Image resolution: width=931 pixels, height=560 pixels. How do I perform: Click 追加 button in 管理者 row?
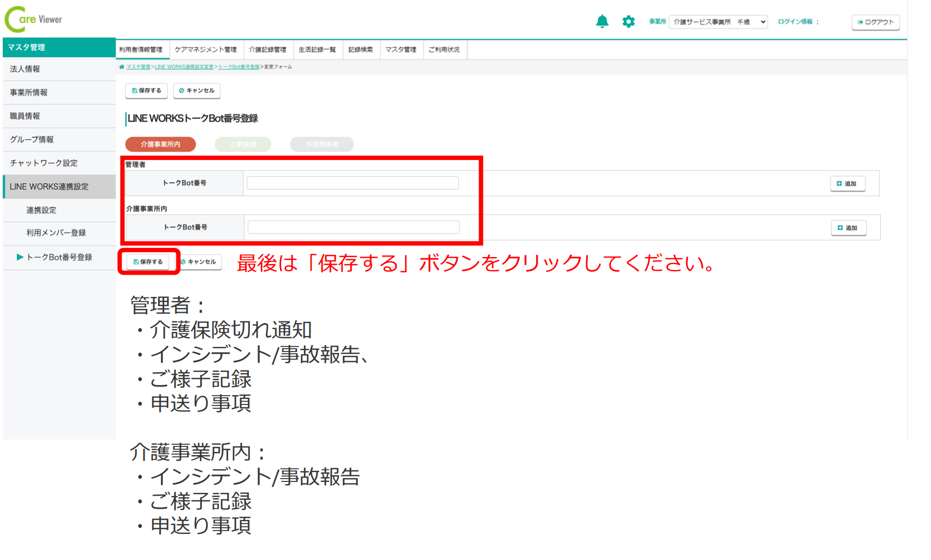(847, 184)
